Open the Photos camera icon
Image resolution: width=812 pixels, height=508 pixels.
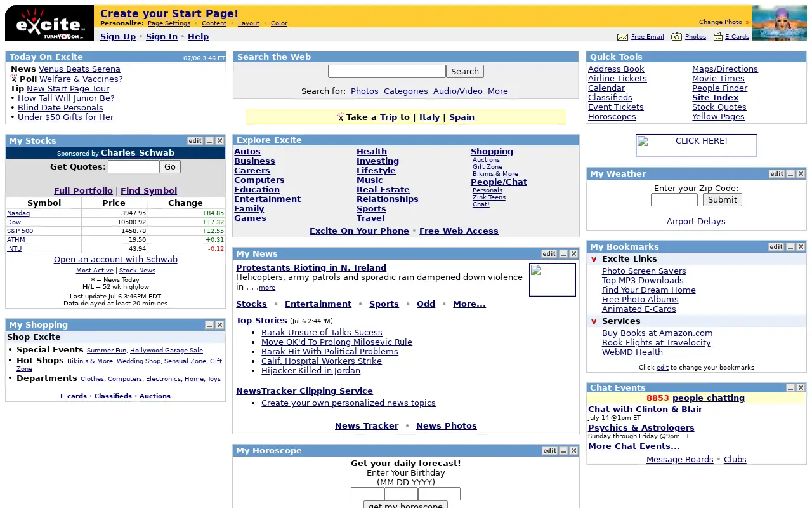(677, 37)
